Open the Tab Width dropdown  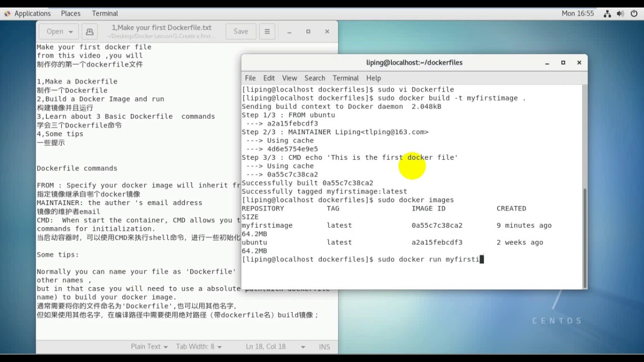click(x=199, y=346)
